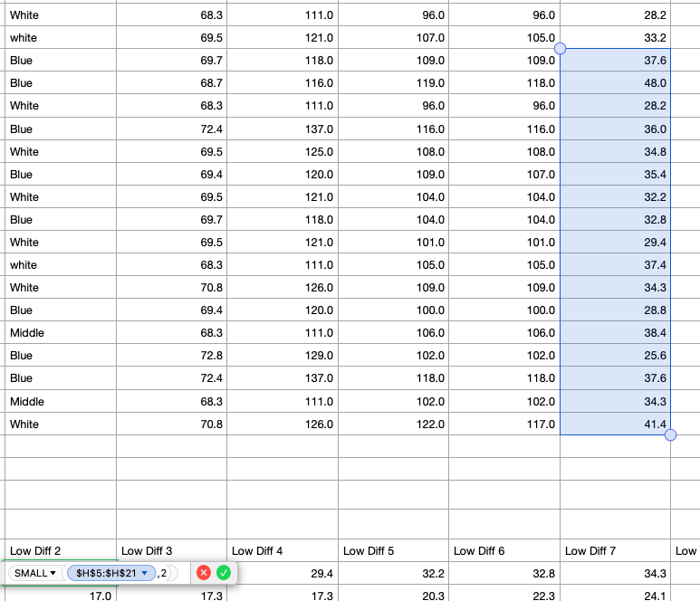Select the Low Diff 7 header cell

[615, 551]
